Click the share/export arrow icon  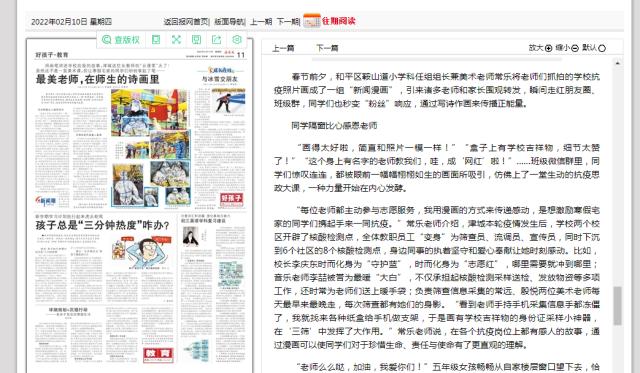[x=216, y=40]
